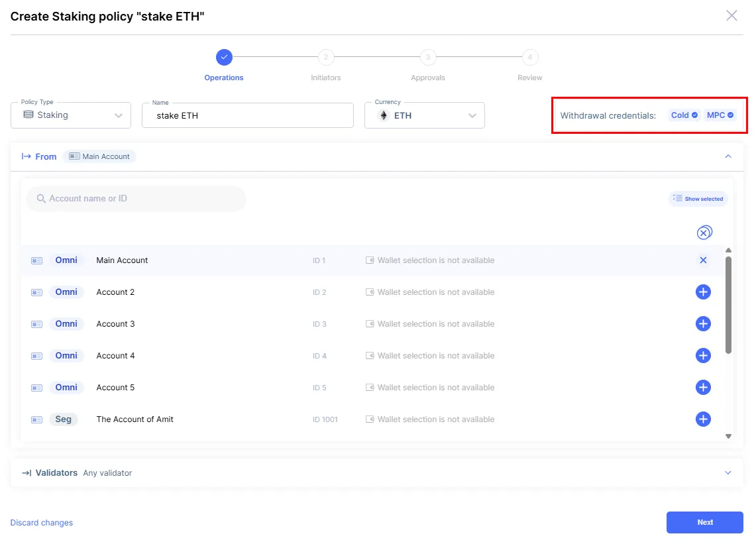Click Discard changes link
This screenshot has height=544, width=756.
[42, 523]
